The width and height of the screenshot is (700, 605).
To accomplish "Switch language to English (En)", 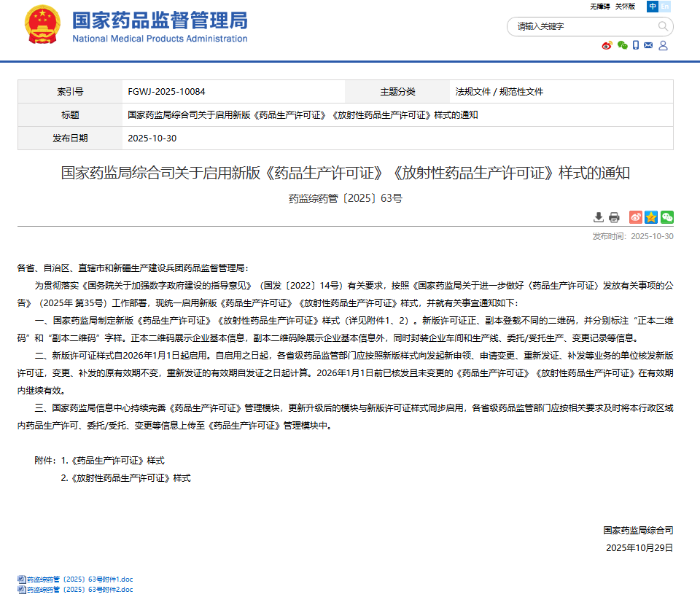I will 664,7.
